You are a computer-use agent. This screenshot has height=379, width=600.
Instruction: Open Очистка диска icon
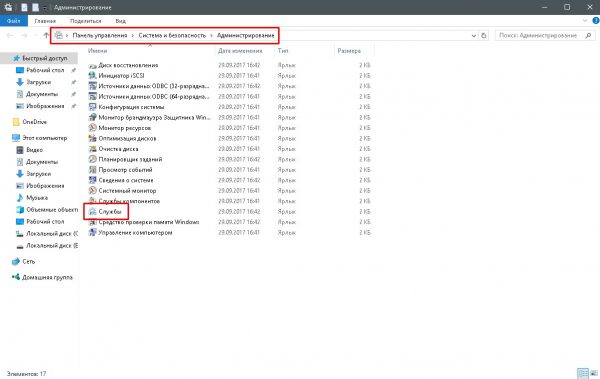93,149
